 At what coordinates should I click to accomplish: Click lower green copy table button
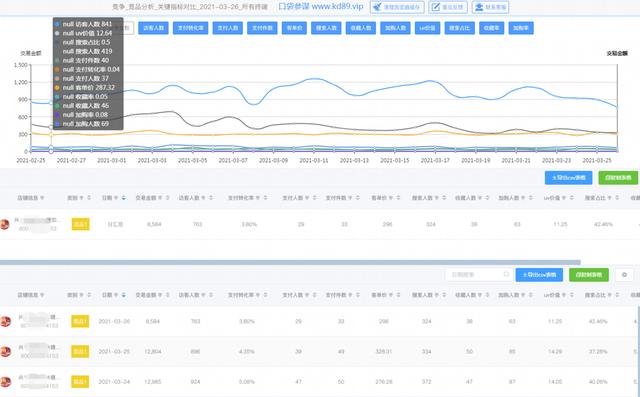click(x=589, y=275)
